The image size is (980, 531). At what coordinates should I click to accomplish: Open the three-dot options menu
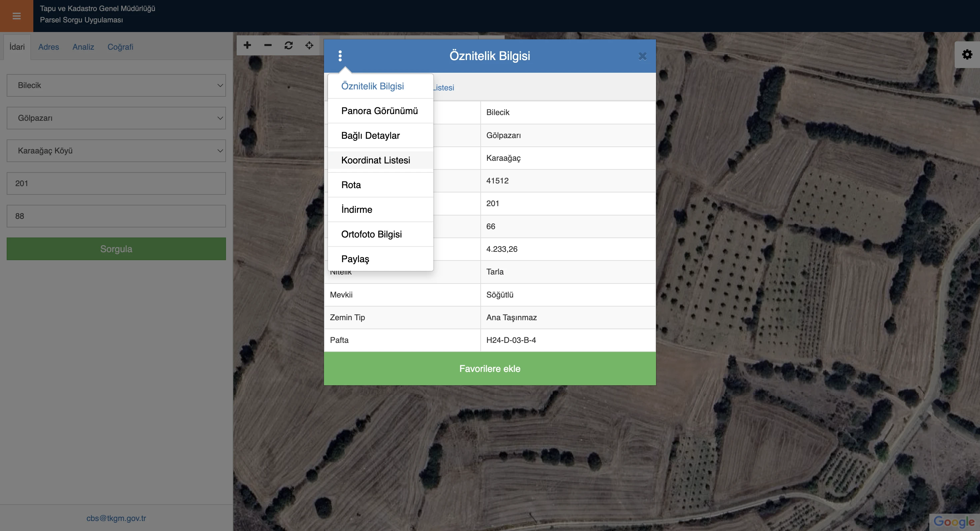coord(340,56)
